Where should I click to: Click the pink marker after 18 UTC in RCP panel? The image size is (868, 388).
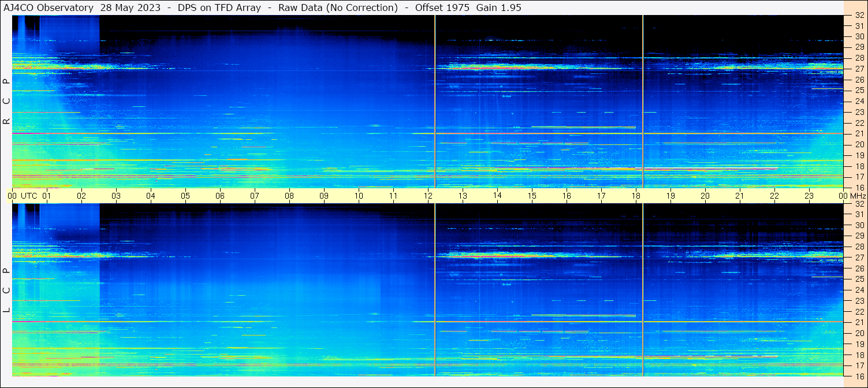[x=643, y=102]
